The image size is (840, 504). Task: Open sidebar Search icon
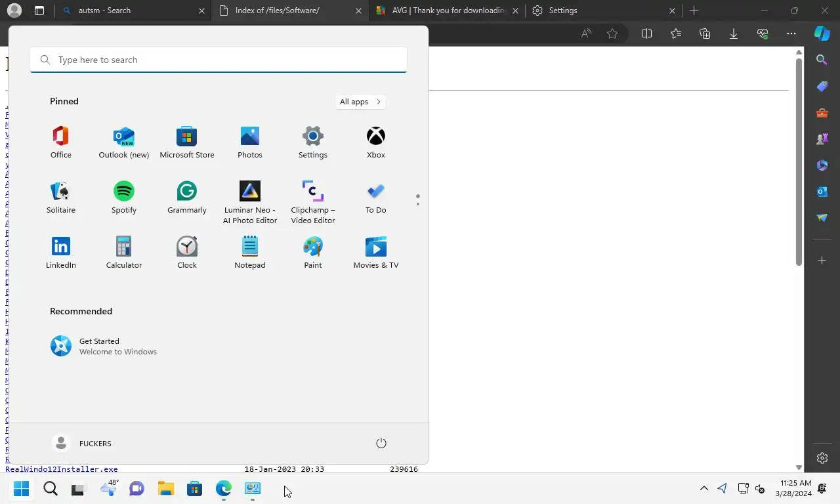click(822, 60)
